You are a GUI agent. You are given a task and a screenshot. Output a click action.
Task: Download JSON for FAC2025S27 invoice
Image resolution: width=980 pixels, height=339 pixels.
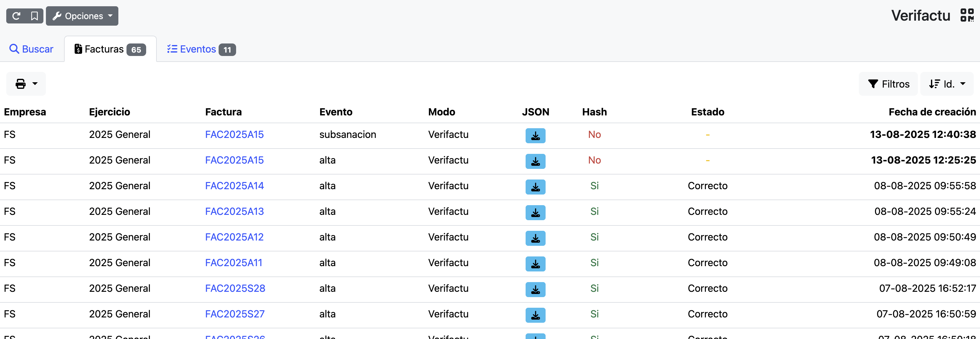[x=535, y=315]
